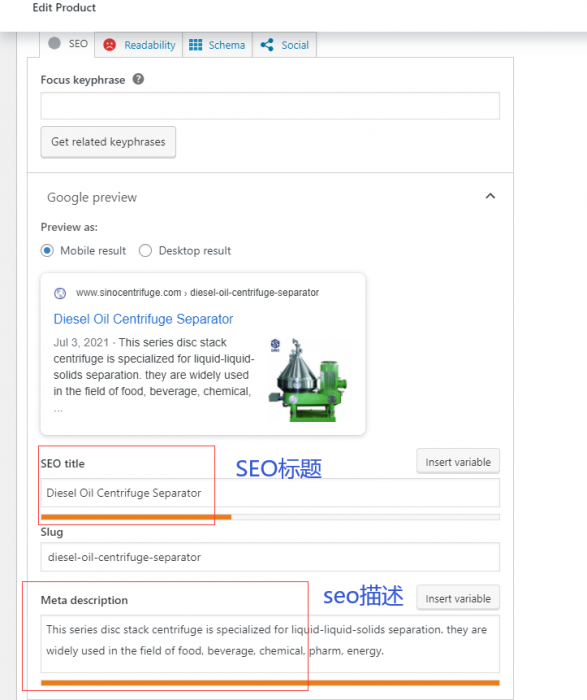Image resolution: width=587 pixels, height=700 pixels.
Task: Focus the Focus keyphrase input field
Action: point(270,106)
